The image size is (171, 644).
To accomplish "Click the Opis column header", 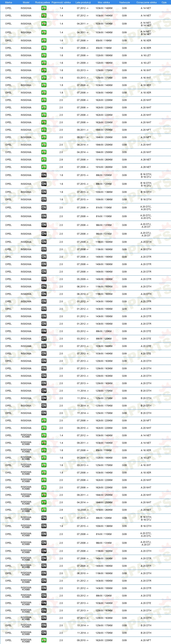I will pyautogui.click(x=164, y=2).
